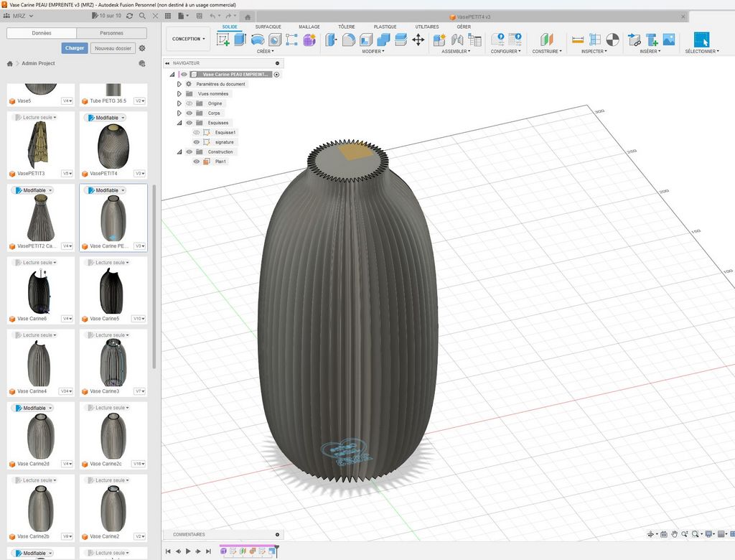Image resolution: width=735 pixels, height=560 pixels.
Task: Switch to Personnes data tab
Action: click(x=111, y=33)
